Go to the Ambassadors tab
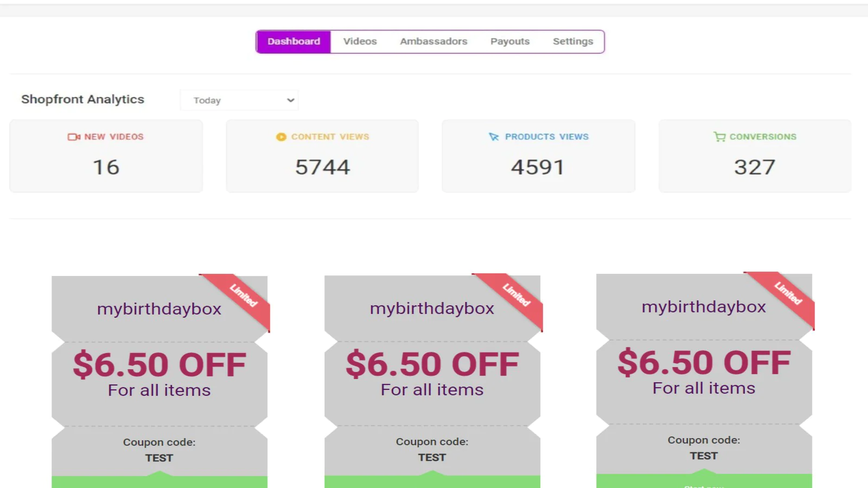 click(x=433, y=42)
